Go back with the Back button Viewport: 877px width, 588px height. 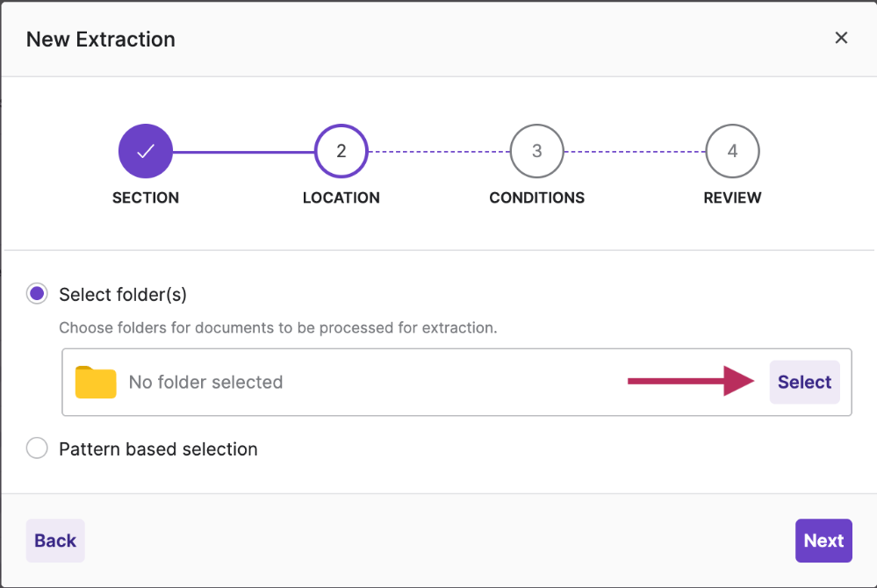[55, 541]
